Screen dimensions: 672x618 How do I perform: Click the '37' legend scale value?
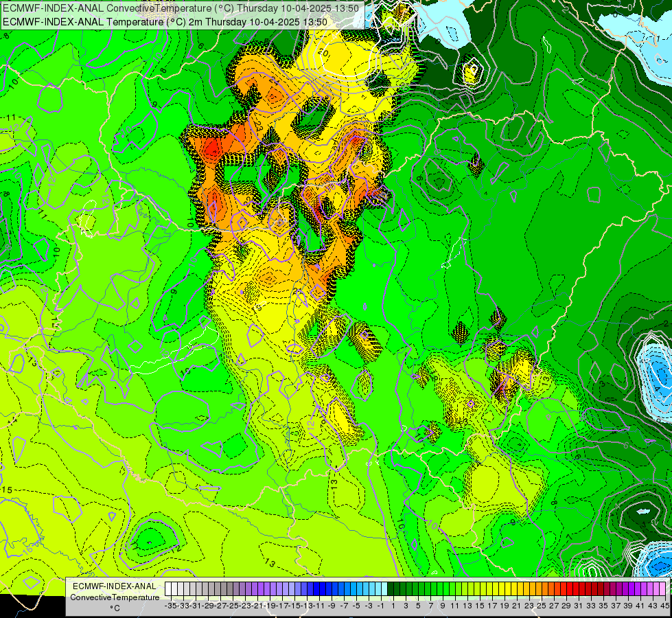(616, 606)
